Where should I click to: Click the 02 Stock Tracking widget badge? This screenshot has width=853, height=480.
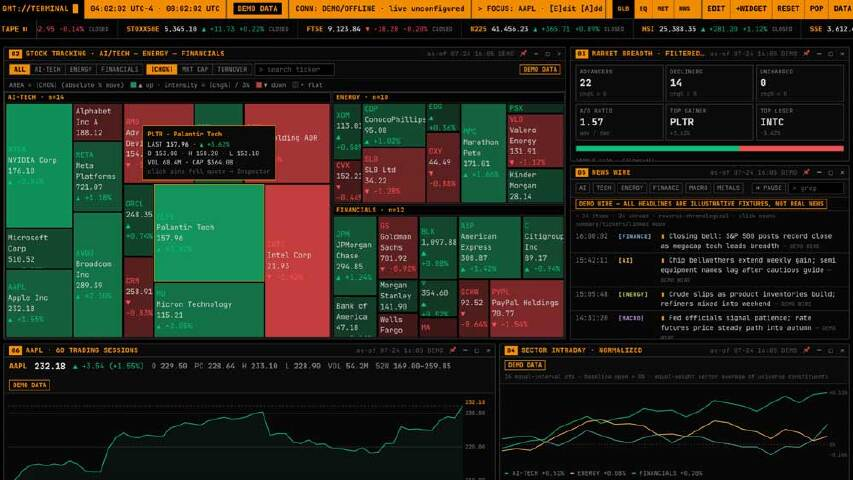point(15,54)
